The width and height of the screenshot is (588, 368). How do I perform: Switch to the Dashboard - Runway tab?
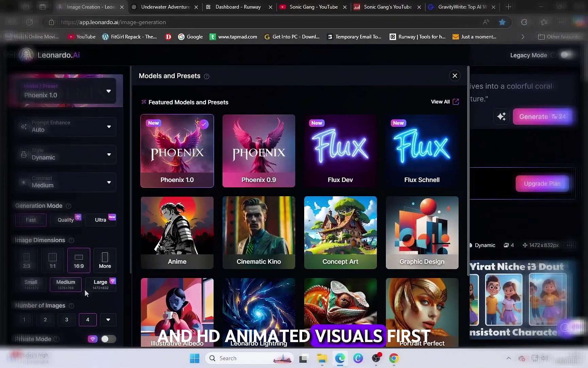click(238, 7)
